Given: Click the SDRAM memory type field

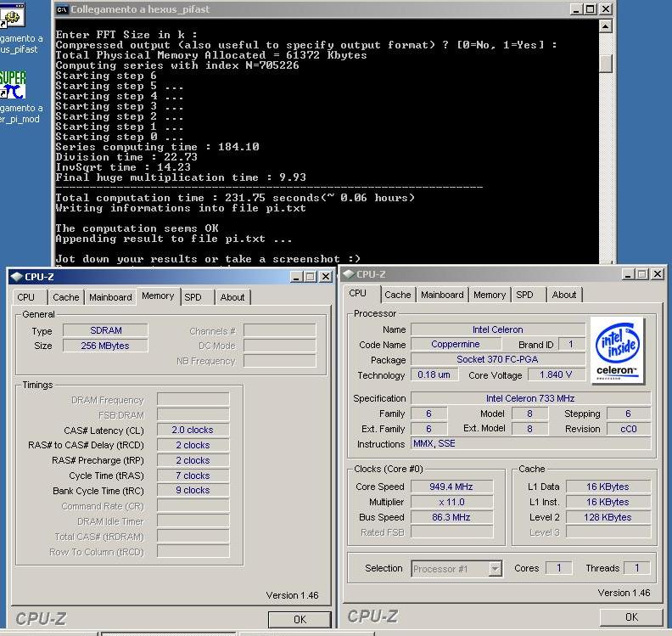Looking at the screenshot, I should pos(105,330).
